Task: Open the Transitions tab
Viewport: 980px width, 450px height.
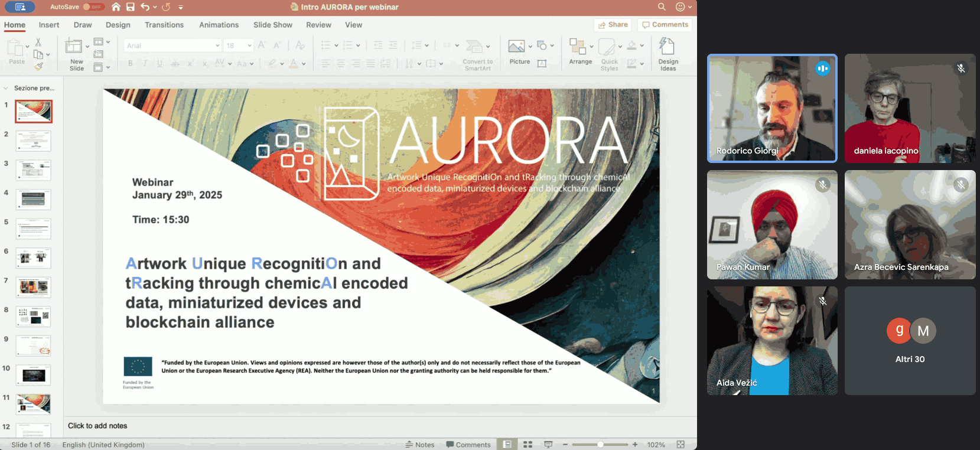Action: (164, 25)
